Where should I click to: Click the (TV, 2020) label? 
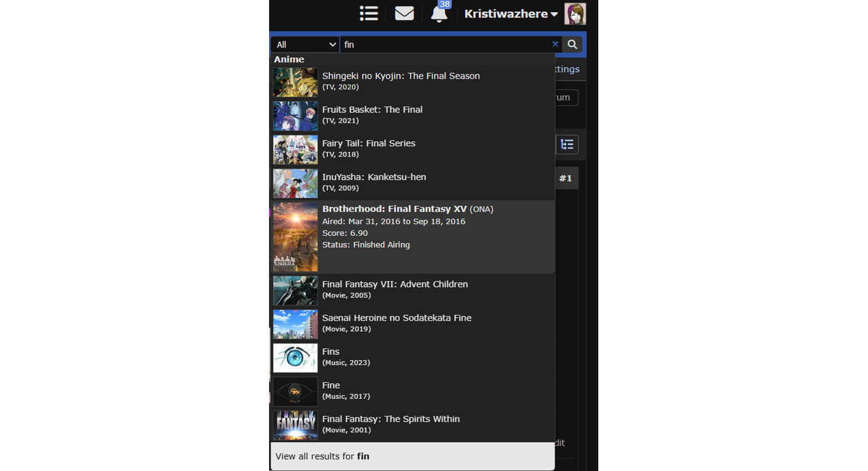pos(340,87)
